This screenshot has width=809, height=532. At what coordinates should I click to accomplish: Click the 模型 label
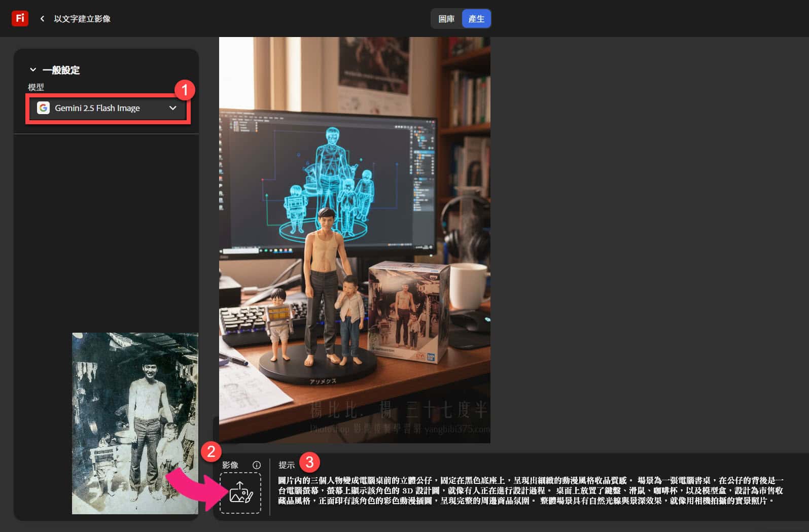36,87
